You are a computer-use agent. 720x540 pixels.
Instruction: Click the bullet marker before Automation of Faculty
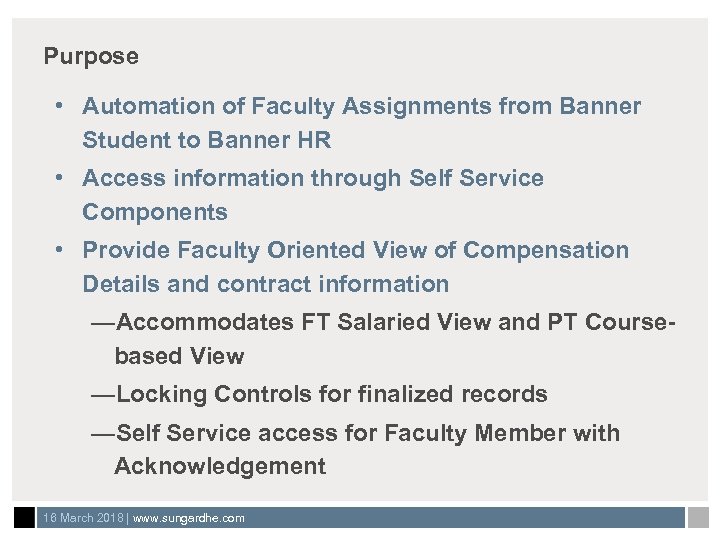click(61, 106)
